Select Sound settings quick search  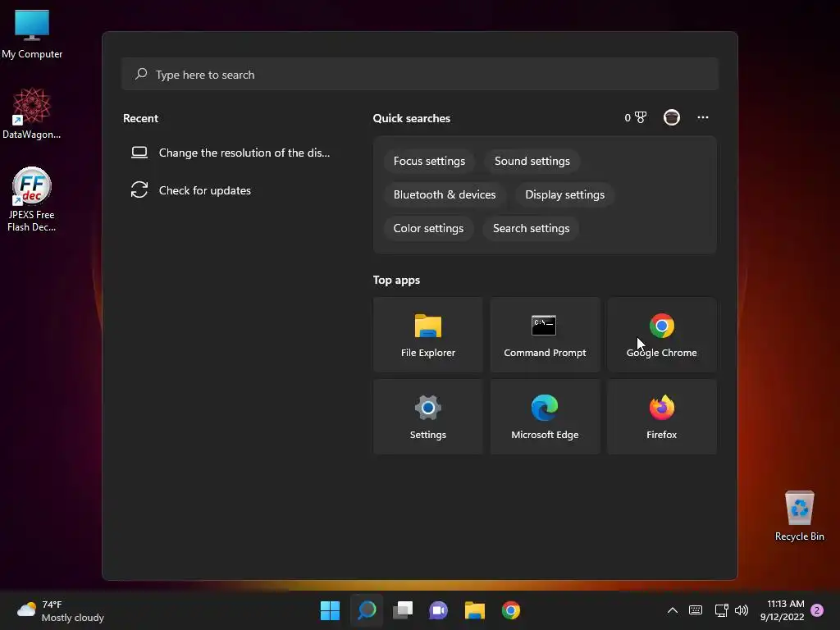pos(532,162)
